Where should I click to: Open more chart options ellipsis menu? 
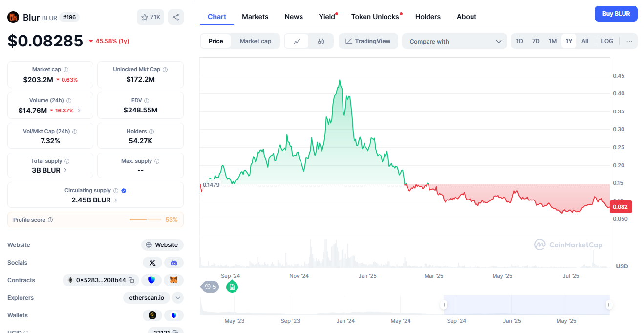[629, 41]
